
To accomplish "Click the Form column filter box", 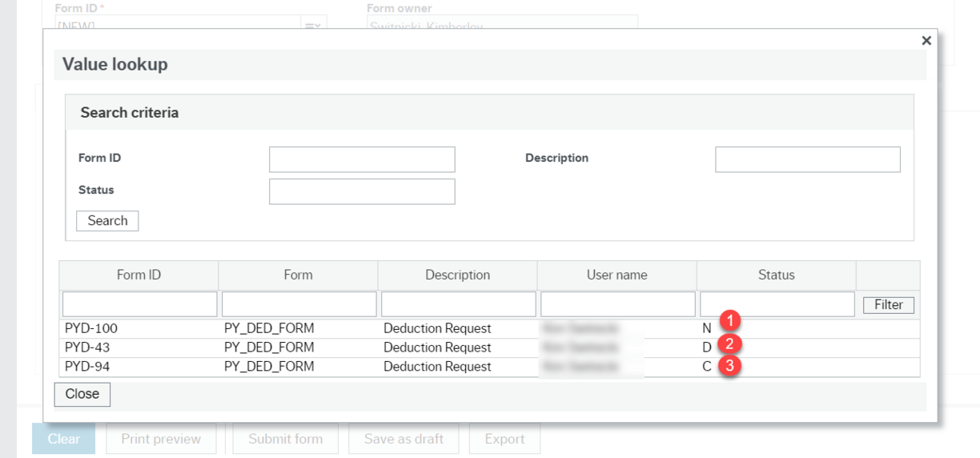I will (299, 304).
